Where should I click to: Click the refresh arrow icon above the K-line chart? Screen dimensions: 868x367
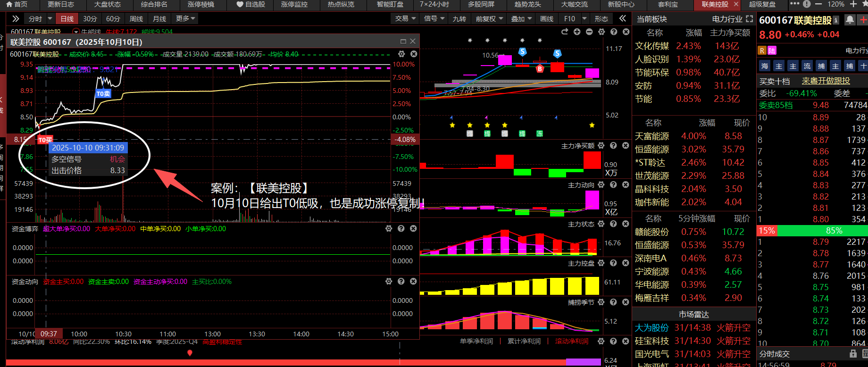[x=565, y=32]
